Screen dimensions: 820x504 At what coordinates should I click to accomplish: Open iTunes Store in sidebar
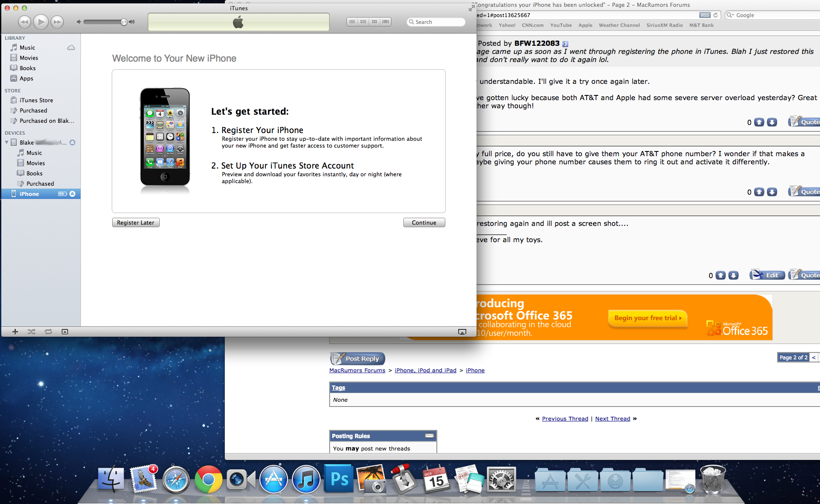(x=41, y=100)
